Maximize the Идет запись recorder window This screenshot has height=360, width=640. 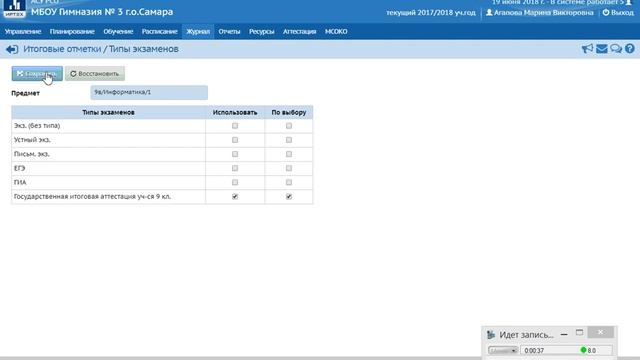click(579, 332)
